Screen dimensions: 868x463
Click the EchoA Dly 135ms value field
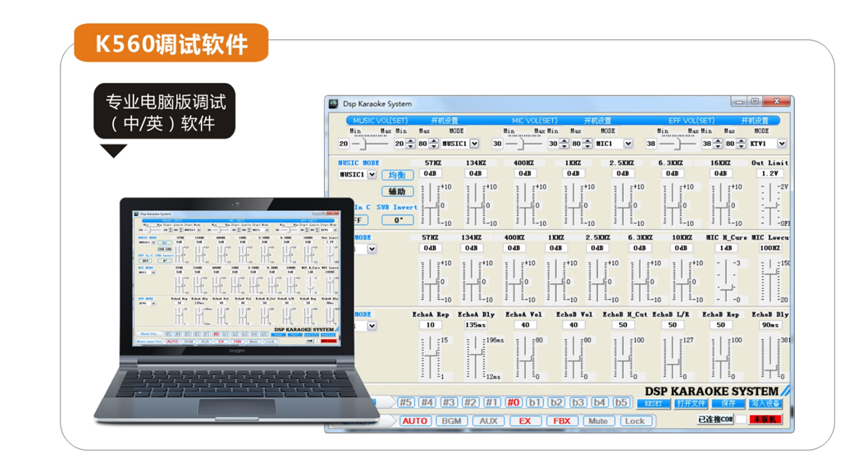[476, 325]
